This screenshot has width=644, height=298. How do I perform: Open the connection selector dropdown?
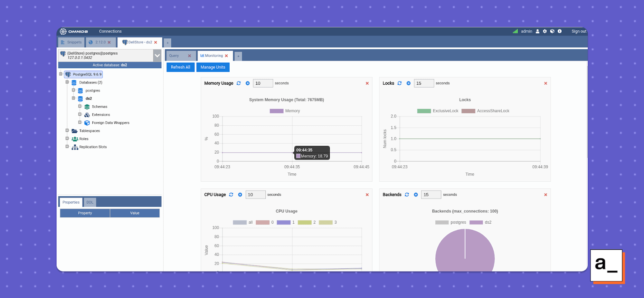pyautogui.click(x=157, y=55)
